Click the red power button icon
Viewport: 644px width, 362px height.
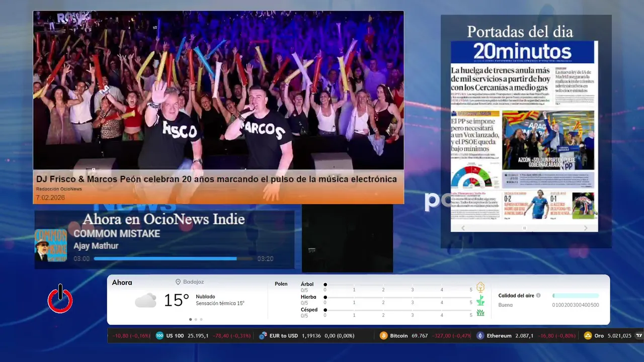[60, 299]
